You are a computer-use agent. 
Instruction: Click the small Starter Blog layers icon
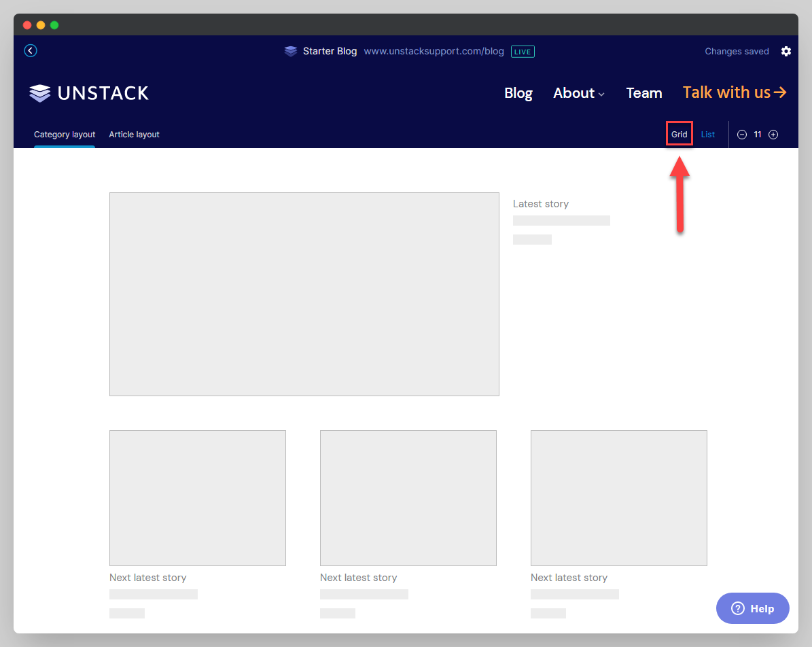pos(291,52)
